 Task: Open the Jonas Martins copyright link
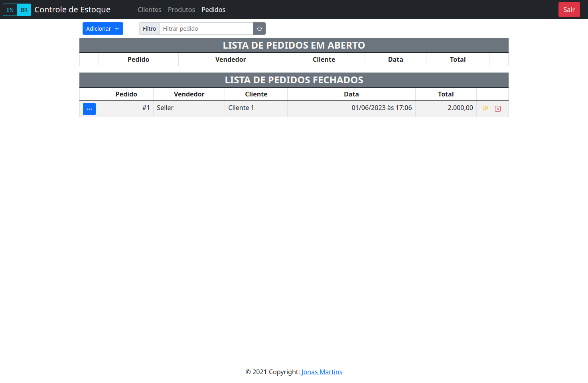[x=321, y=372]
